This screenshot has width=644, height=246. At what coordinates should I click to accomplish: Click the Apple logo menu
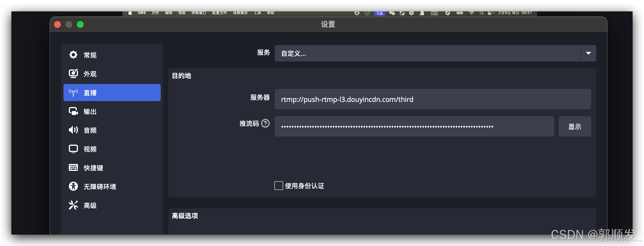click(130, 13)
